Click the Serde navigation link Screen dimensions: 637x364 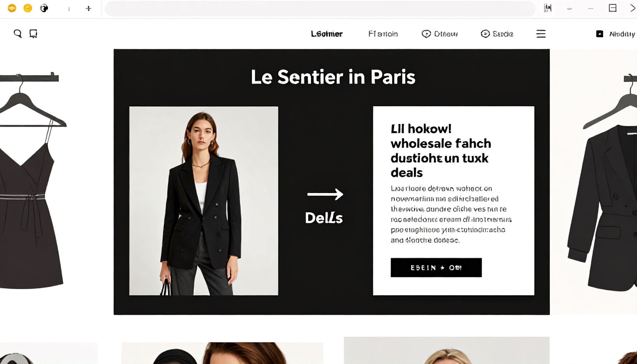pyautogui.click(x=503, y=34)
